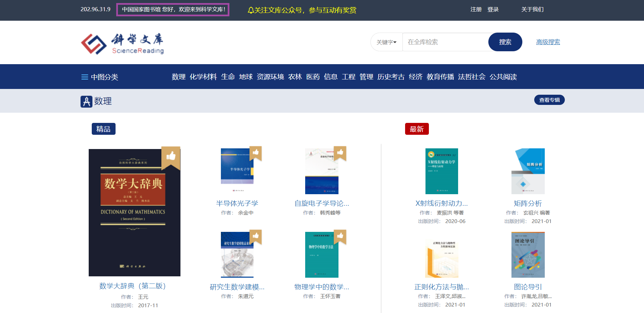Viewport: 644px width, 313px height.
Task: Open the 高级搜索 link
Action: [548, 42]
